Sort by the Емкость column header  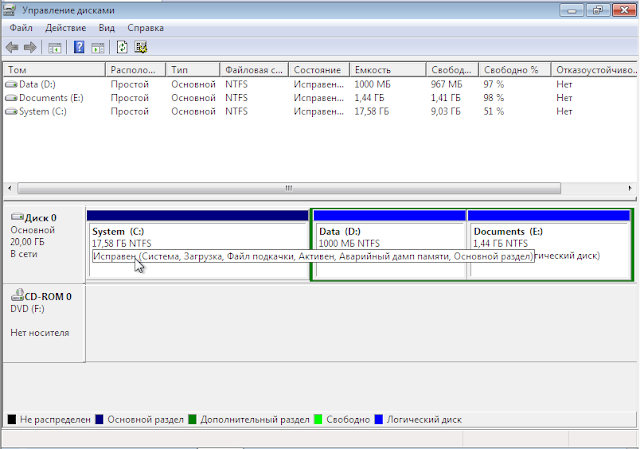point(388,70)
